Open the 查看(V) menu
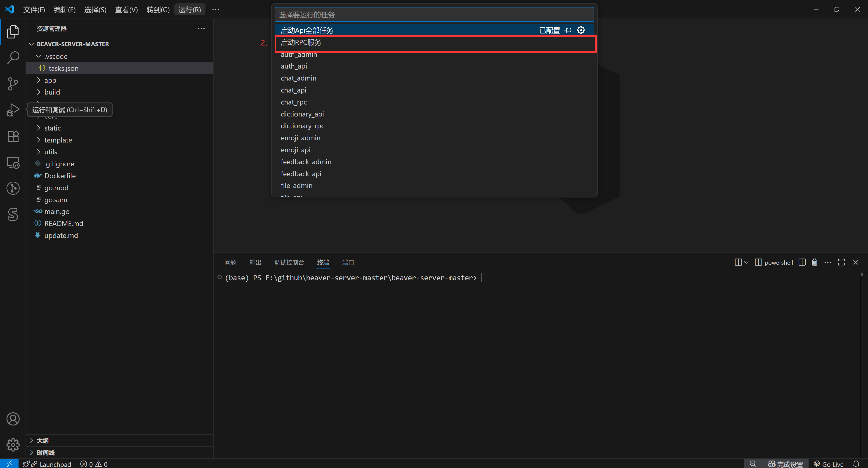The height and width of the screenshot is (468, 868). [126, 10]
